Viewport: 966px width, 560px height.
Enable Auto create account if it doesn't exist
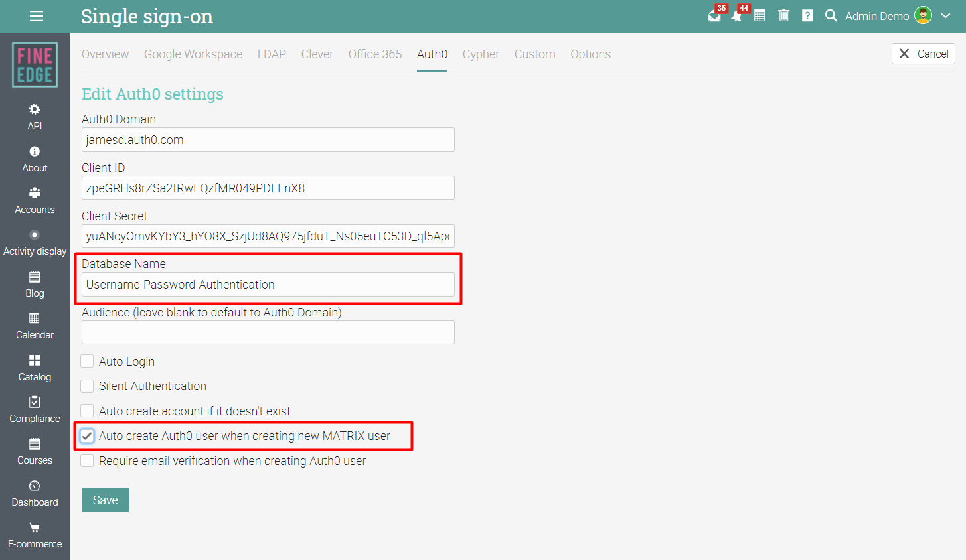click(x=87, y=411)
